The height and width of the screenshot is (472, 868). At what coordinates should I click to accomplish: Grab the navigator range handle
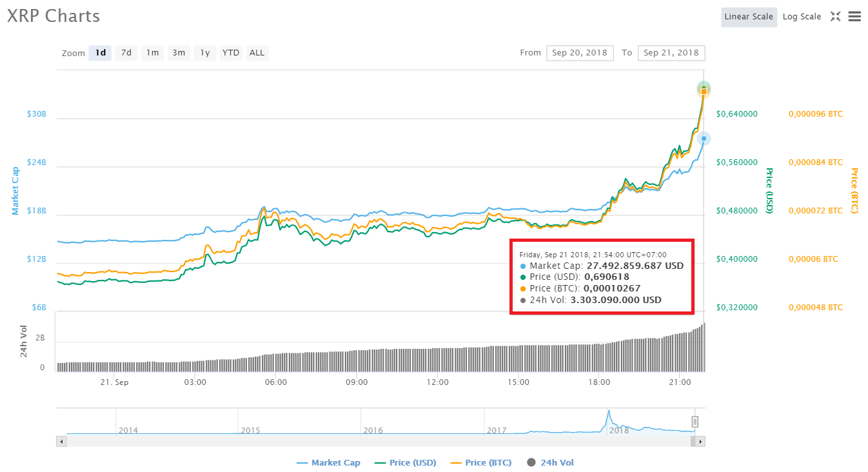pos(695,422)
